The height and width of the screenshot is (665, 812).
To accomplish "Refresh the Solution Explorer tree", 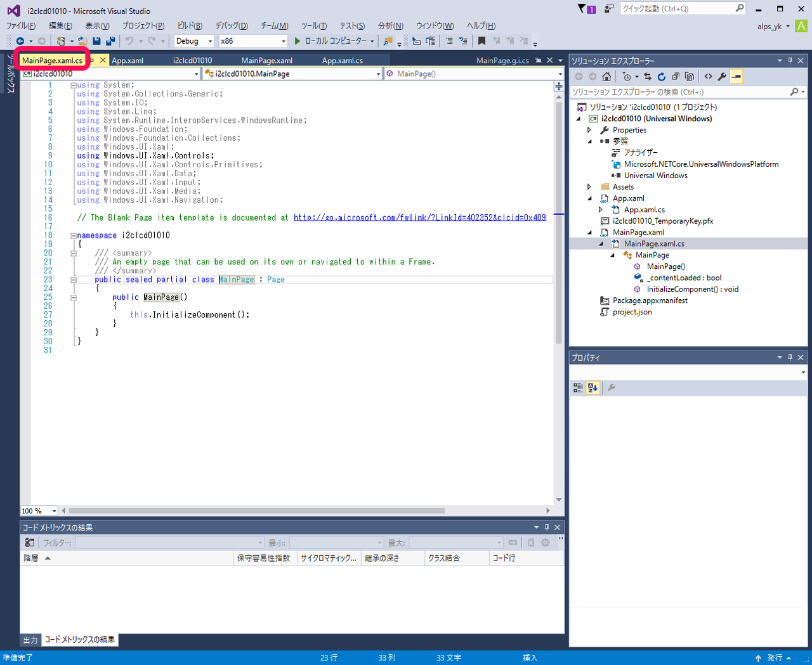I will tap(661, 77).
